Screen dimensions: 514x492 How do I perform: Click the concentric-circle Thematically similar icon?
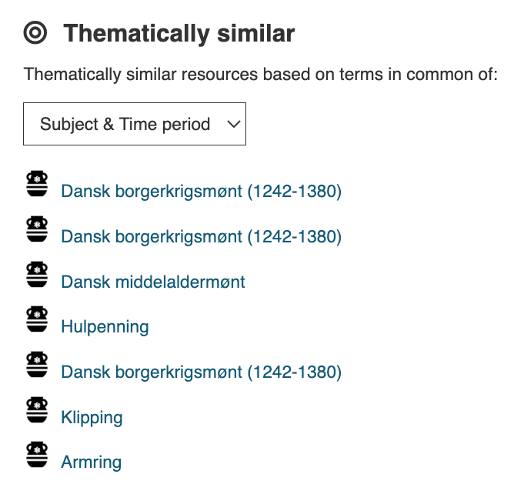tap(35, 33)
